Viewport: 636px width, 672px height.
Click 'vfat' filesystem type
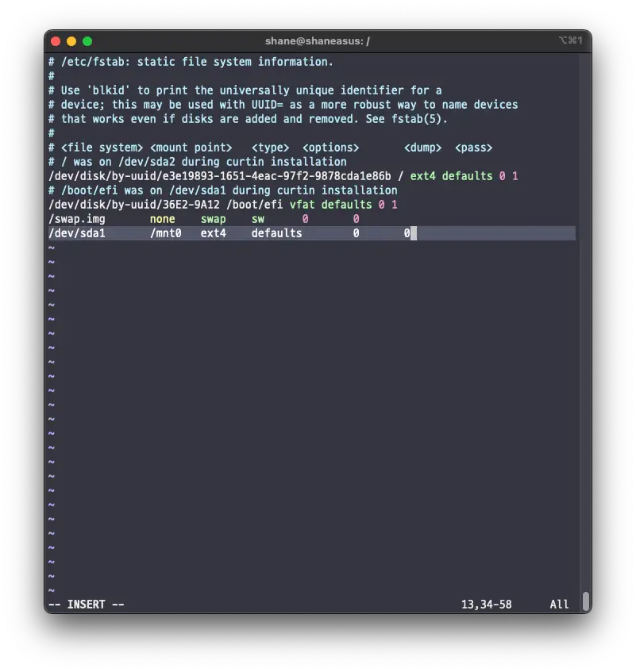click(x=302, y=205)
